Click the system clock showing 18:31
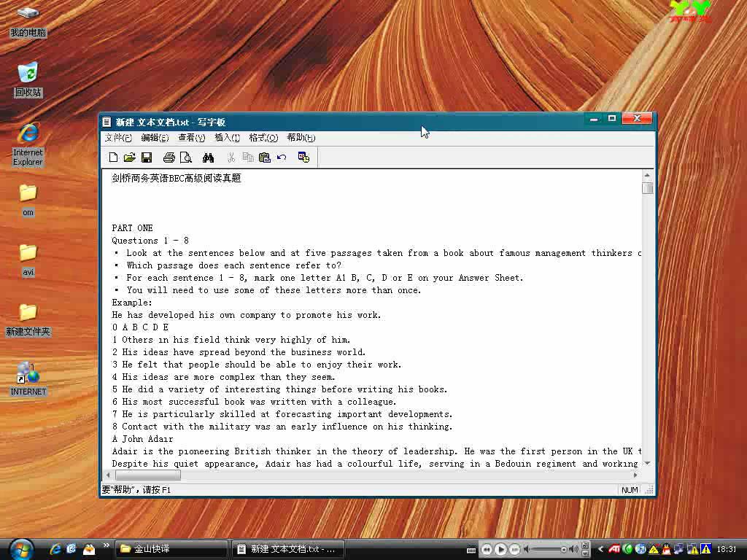 tap(727, 549)
